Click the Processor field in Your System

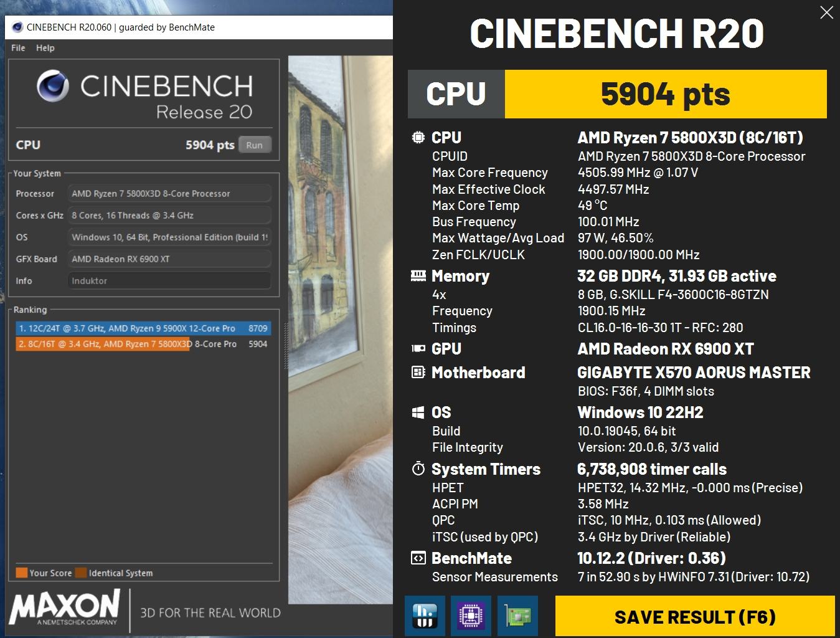169,194
